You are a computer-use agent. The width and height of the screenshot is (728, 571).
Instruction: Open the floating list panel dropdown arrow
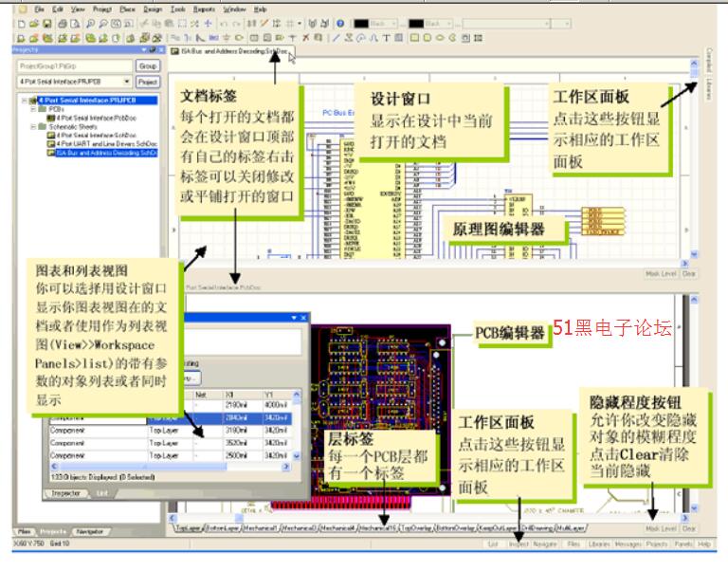(x=294, y=318)
